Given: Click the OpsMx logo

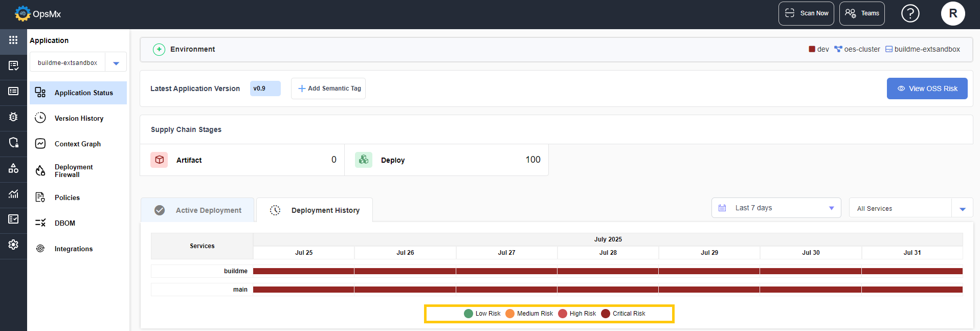Looking at the screenshot, I should tap(38, 14).
